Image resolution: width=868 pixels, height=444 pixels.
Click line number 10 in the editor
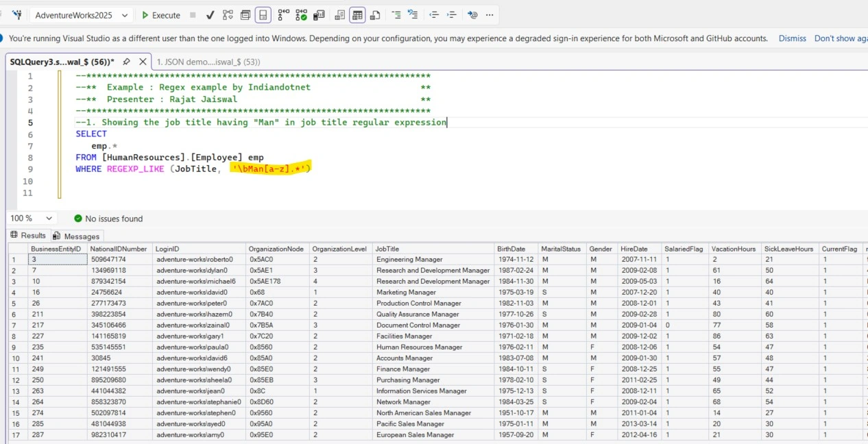pos(27,182)
